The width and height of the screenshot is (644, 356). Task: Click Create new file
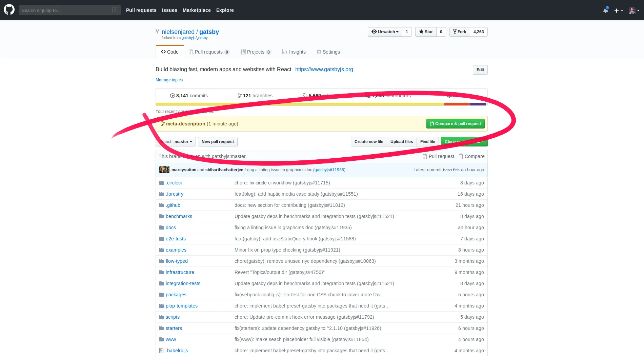(369, 142)
